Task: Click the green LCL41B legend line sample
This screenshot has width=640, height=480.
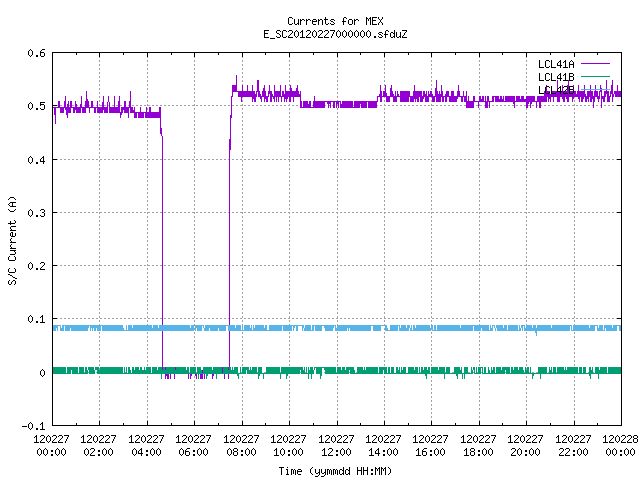Action: click(x=595, y=77)
